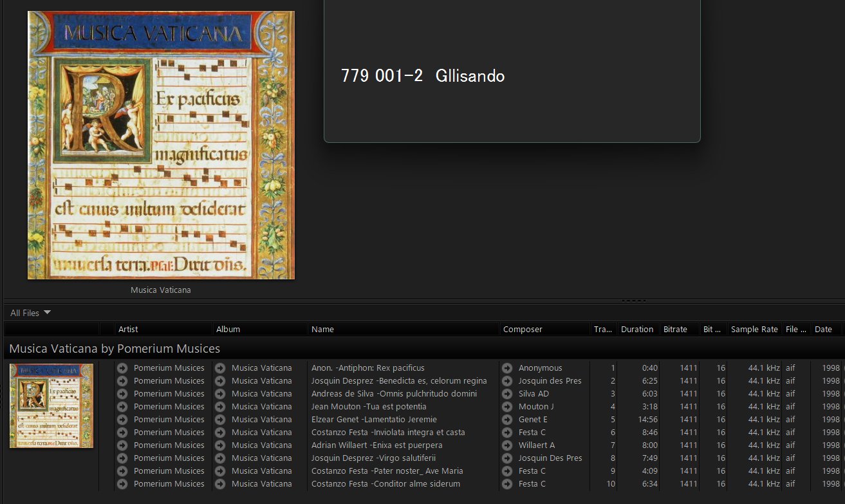The image size is (845, 504).
Task: Sort by the File ... column header
Action: coord(796,329)
